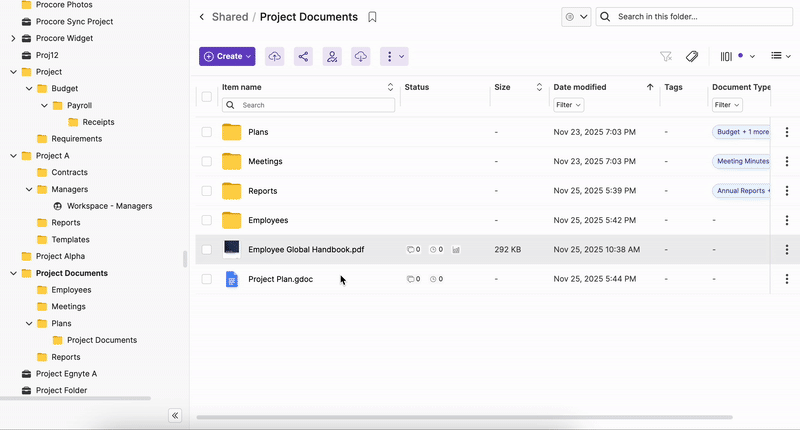This screenshot has width=800, height=430.
Task: Click the download cloud icon in toolbar
Action: tap(361, 56)
